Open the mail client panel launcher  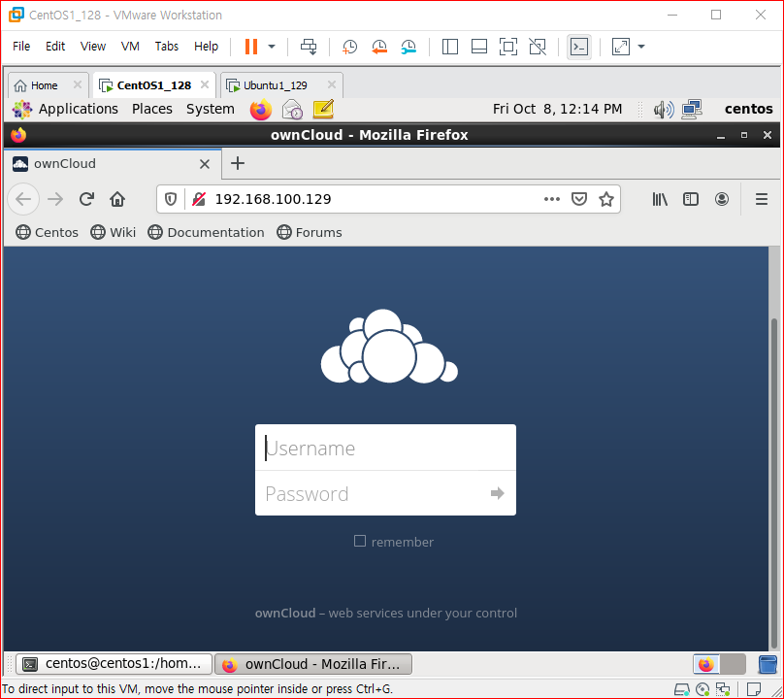pyautogui.click(x=292, y=109)
